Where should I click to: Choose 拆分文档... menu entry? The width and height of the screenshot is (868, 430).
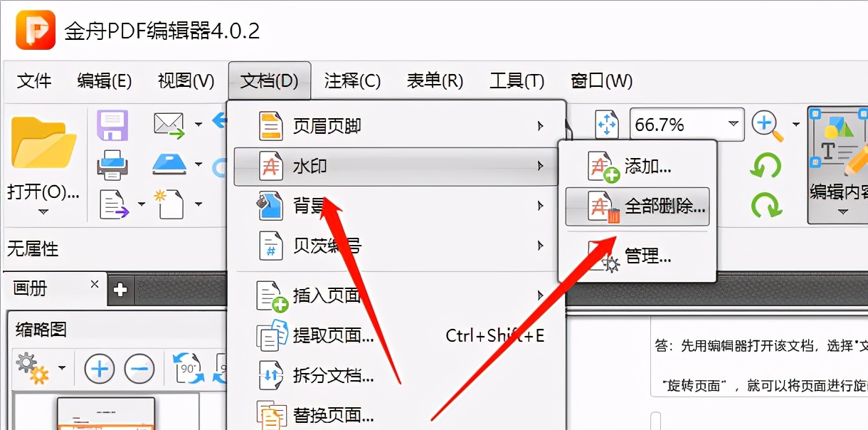coord(396,375)
